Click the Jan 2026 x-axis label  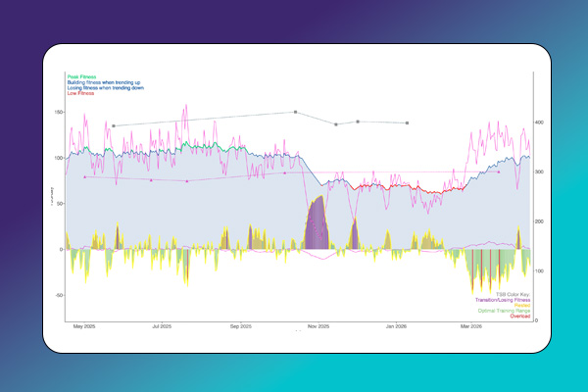(x=396, y=324)
